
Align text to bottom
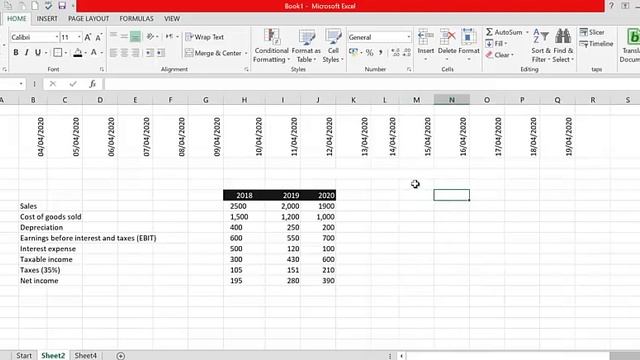tap(135, 37)
